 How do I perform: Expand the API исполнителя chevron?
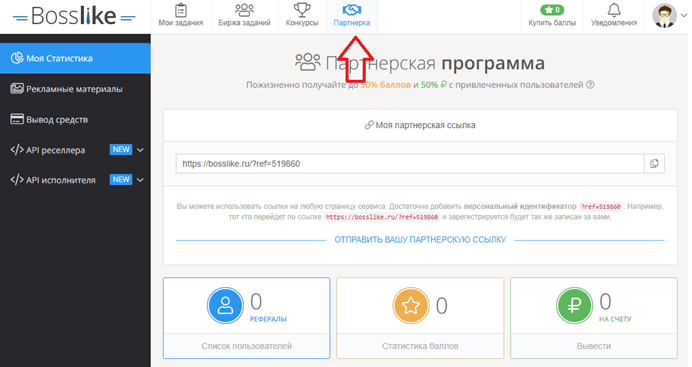click(x=140, y=180)
